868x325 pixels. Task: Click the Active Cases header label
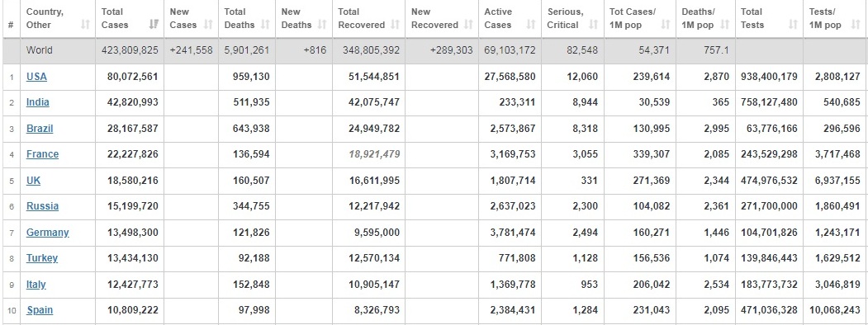point(498,18)
